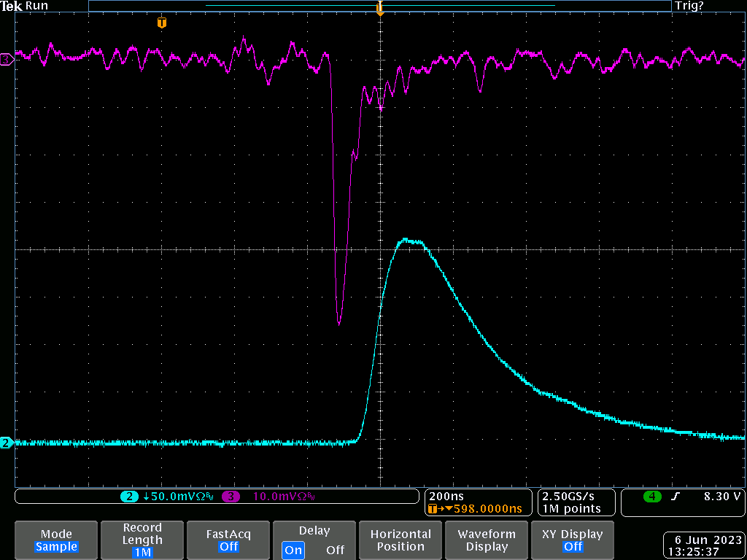Image resolution: width=747 pixels, height=560 pixels.
Task: Click the rising edge trigger slope icon
Action: [676, 497]
